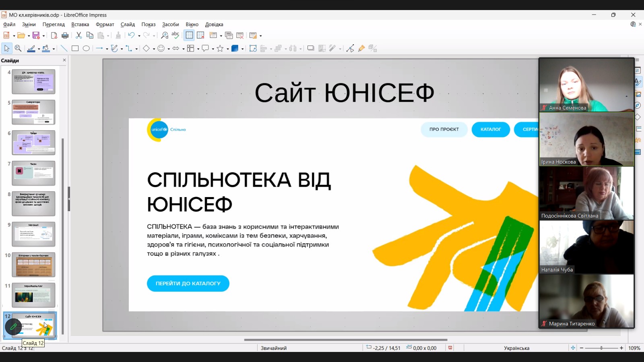Toggle Shadow on selected object

[x=311, y=48]
